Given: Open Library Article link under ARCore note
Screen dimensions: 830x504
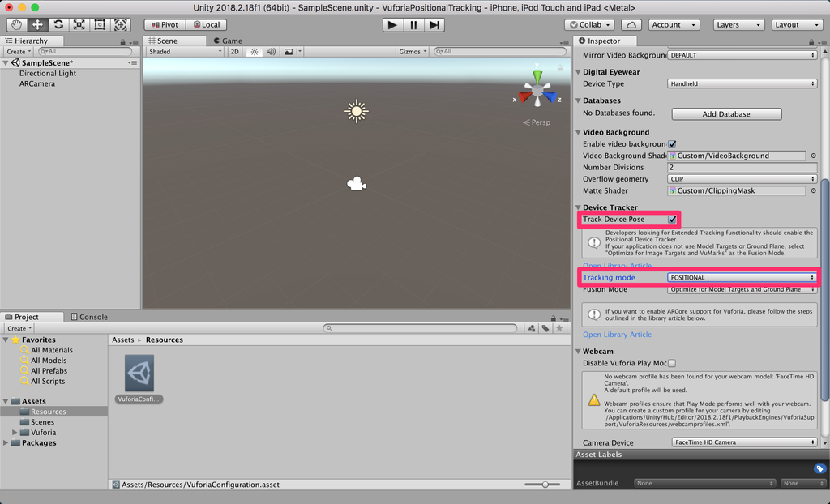Looking at the screenshot, I should [x=617, y=335].
